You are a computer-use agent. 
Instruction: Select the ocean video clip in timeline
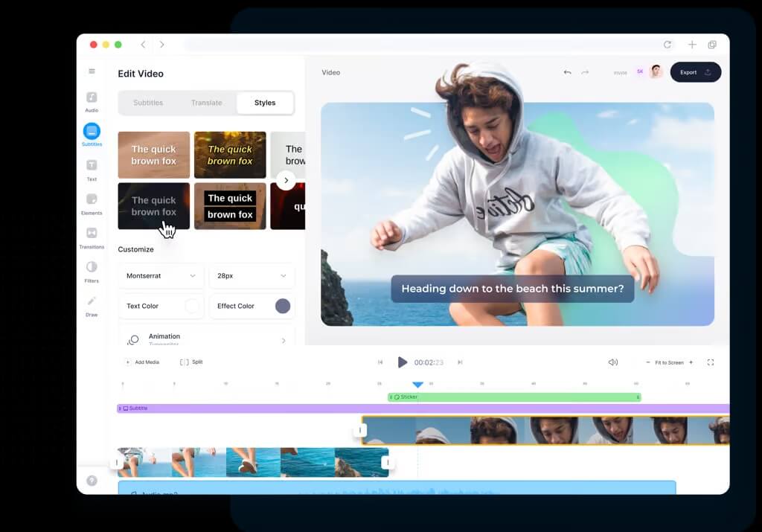click(x=253, y=462)
